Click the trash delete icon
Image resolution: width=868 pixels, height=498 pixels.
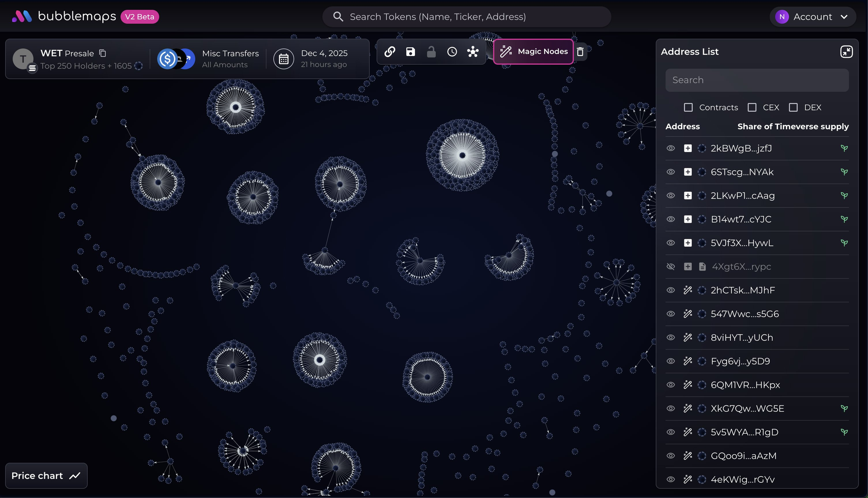580,52
